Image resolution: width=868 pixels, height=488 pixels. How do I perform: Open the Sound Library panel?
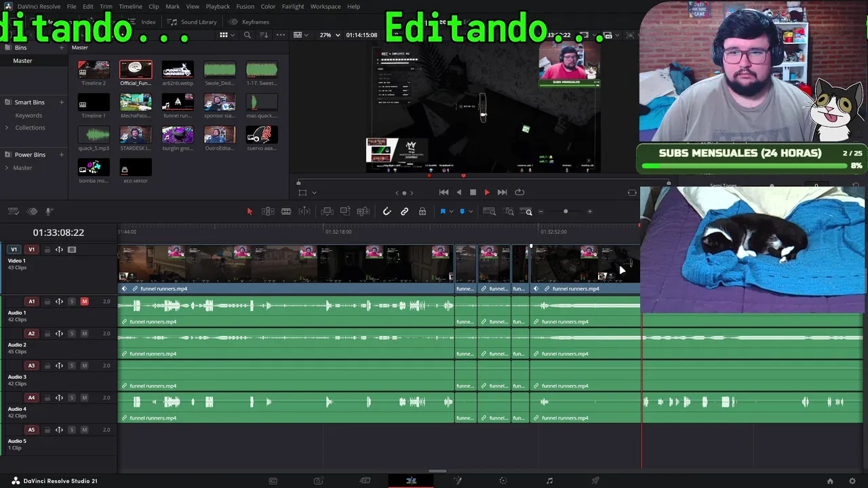[192, 22]
